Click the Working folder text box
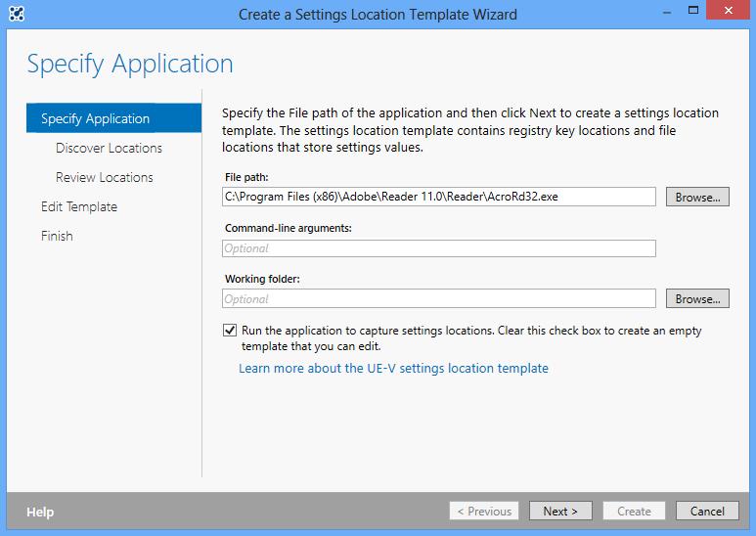Viewport: 756px width, 536px height. click(x=438, y=299)
